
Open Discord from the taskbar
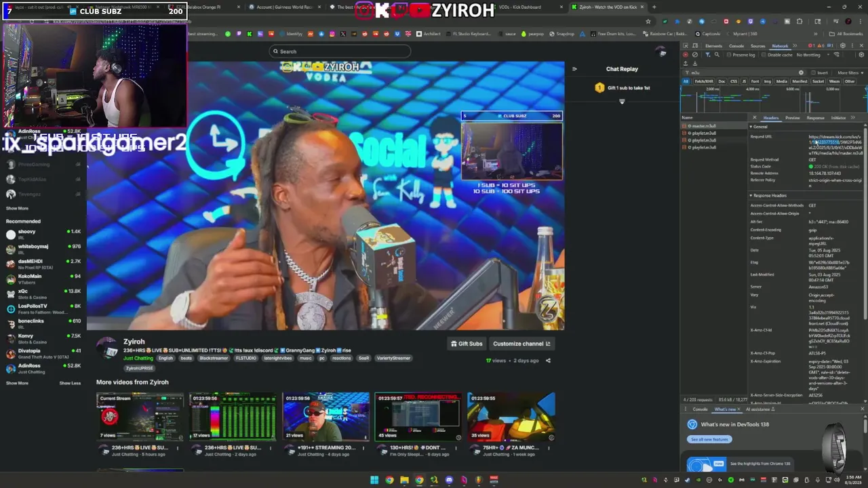tap(449, 480)
